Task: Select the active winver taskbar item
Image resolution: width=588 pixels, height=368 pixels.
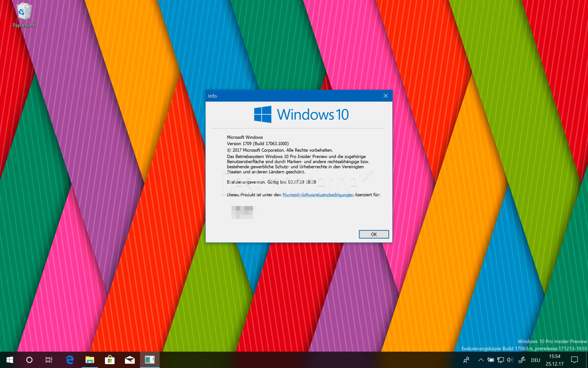Action: coord(150,360)
